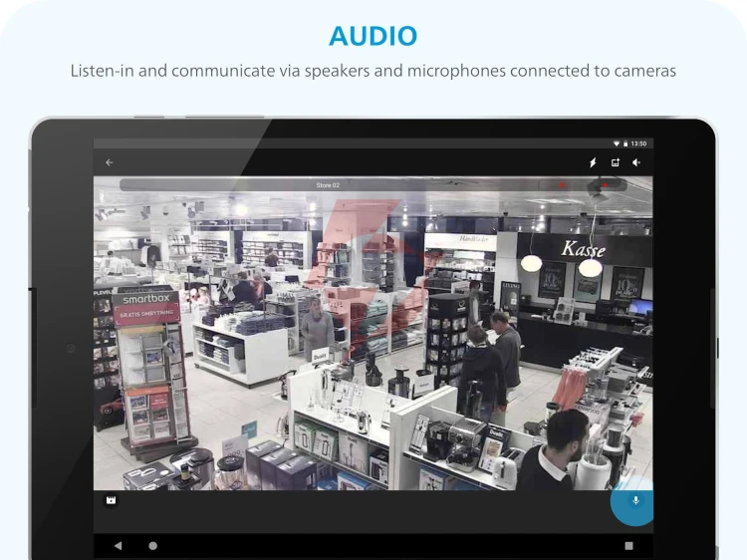
Task: Open recent apps with the square button
Action: [x=628, y=546]
